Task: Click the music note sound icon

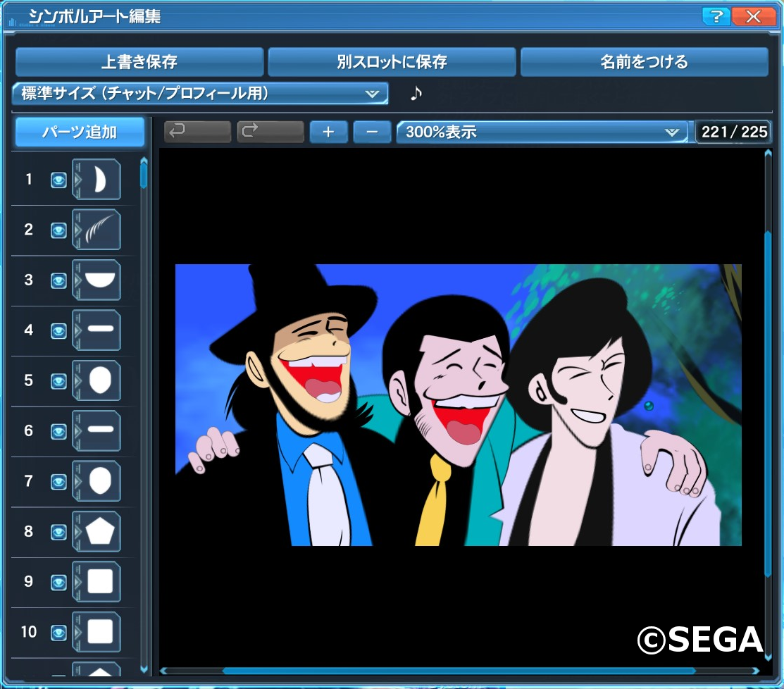Action: pos(416,93)
